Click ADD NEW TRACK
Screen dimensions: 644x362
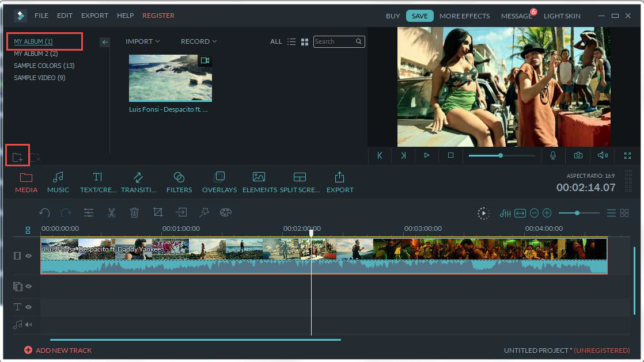(x=58, y=350)
